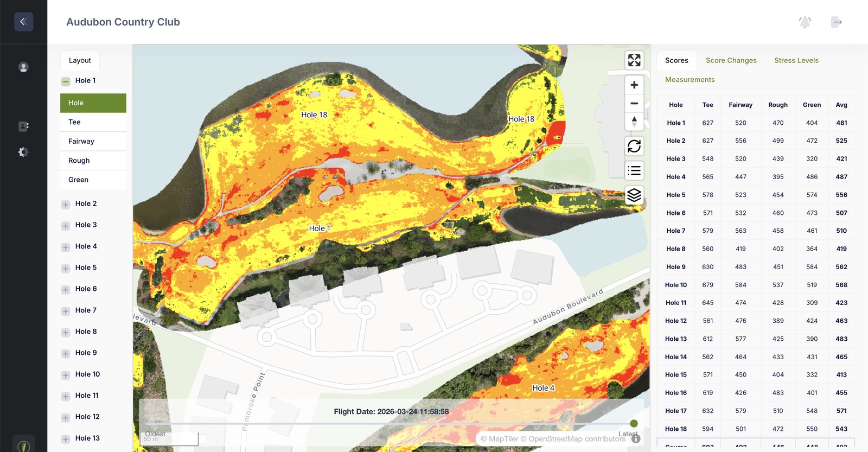Switch to the Stress Levels tab
This screenshot has width=868, height=452.
(796, 60)
